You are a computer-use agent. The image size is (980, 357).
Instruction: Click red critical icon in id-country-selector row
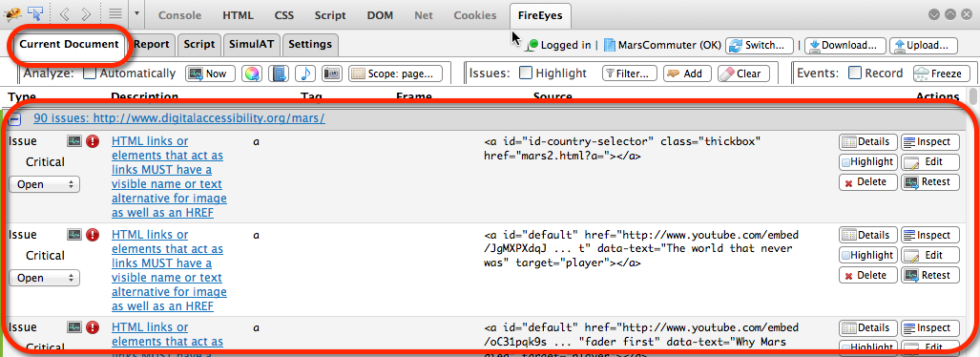click(93, 142)
